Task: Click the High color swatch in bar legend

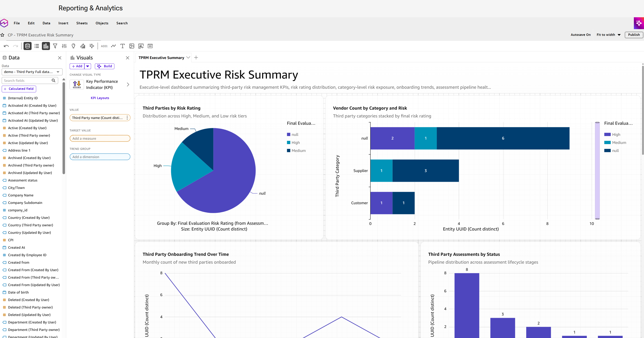Action: coord(607,135)
